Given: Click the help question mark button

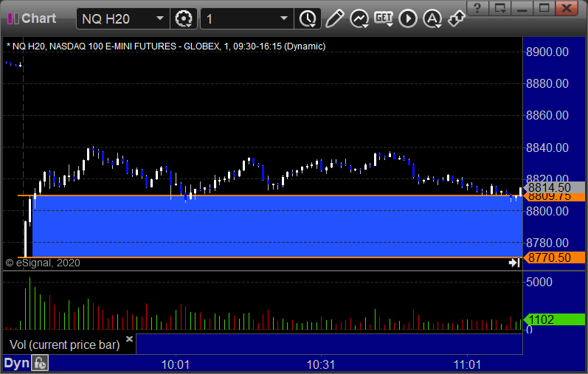Looking at the screenshot, I should click(x=477, y=7).
